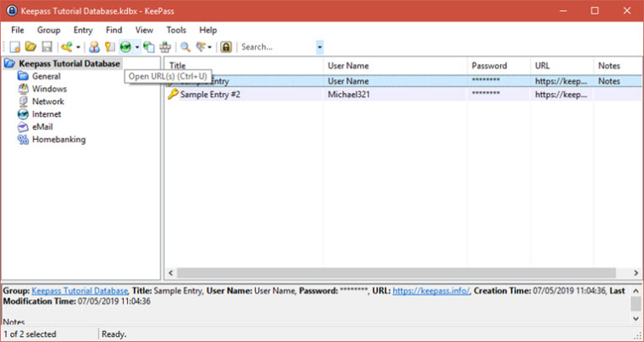Screen dimensions: 644x342
Task: Open the Add Entry dropdown arrow
Action: point(78,47)
